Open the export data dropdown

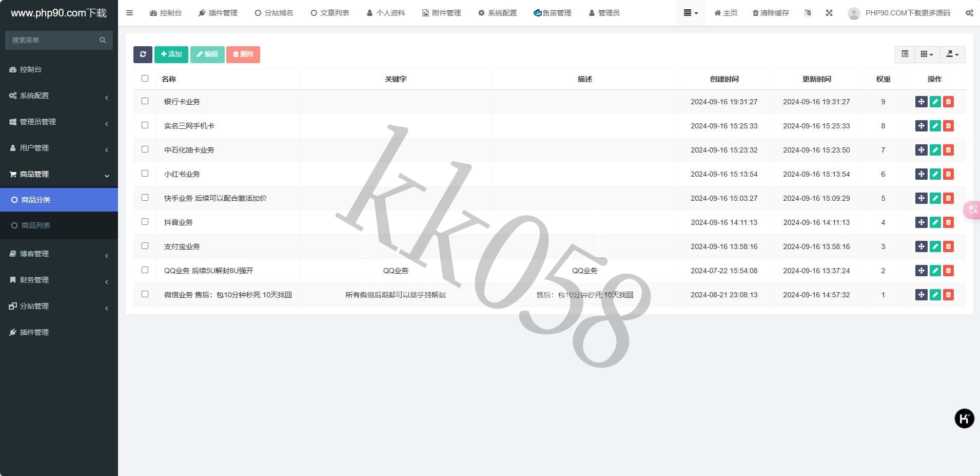coord(952,54)
